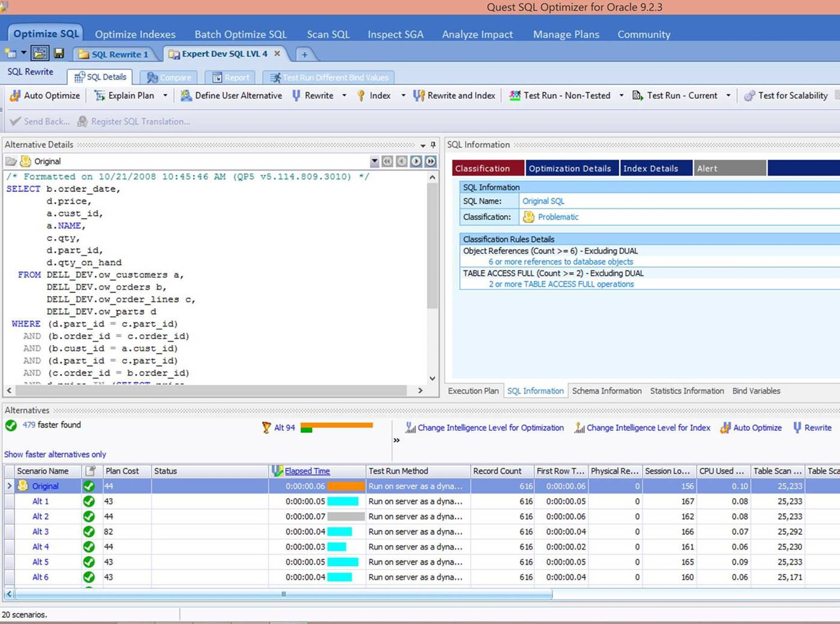Screen dimensions: 840x624
Task: Switch to Execution Plan bottom tab
Action: (473, 391)
